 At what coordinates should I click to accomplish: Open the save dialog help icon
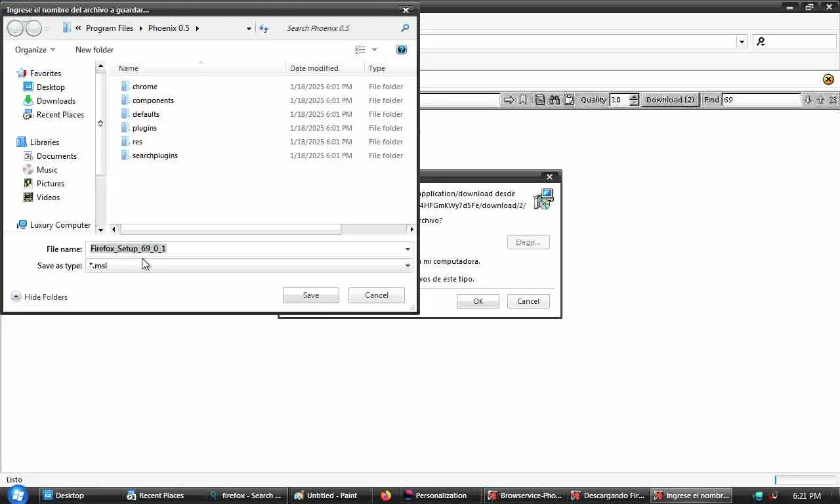click(402, 50)
